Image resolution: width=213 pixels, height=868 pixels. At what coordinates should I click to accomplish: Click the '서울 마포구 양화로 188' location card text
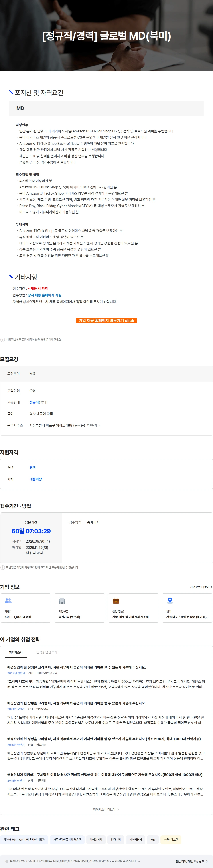[x=187, y=617]
